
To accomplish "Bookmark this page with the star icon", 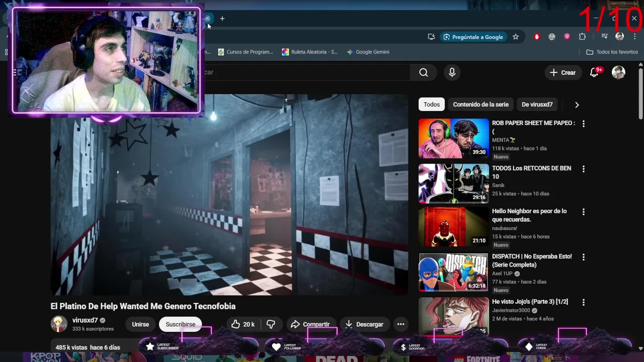I will coord(516,37).
